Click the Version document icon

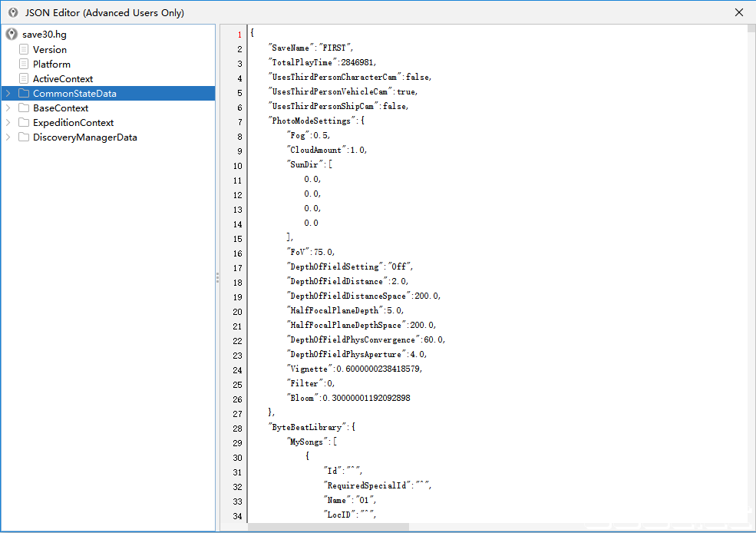pos(24,49)
